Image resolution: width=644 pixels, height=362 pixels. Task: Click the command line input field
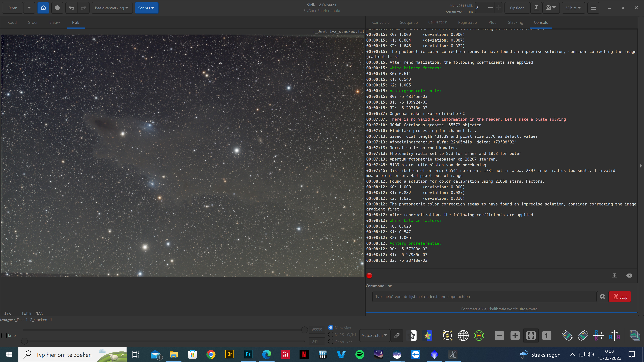pos(484,296)
